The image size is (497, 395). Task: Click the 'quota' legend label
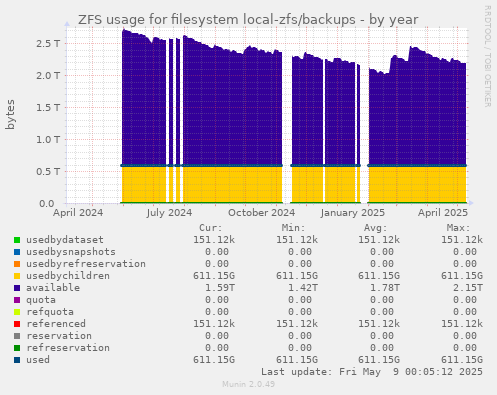tap(41, 300)
